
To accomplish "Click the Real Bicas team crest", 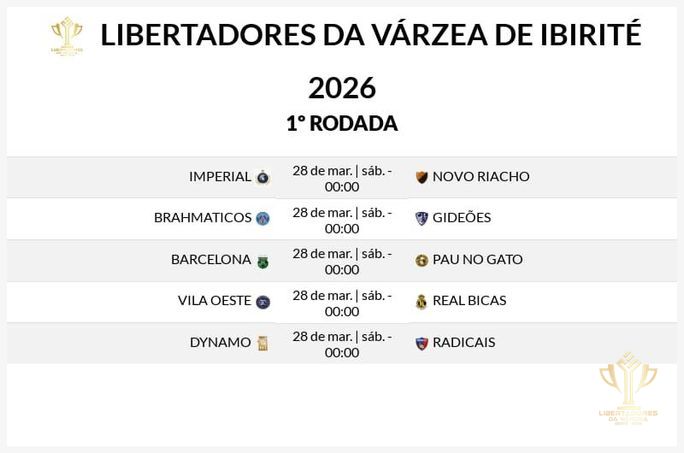I will (421, 301).
